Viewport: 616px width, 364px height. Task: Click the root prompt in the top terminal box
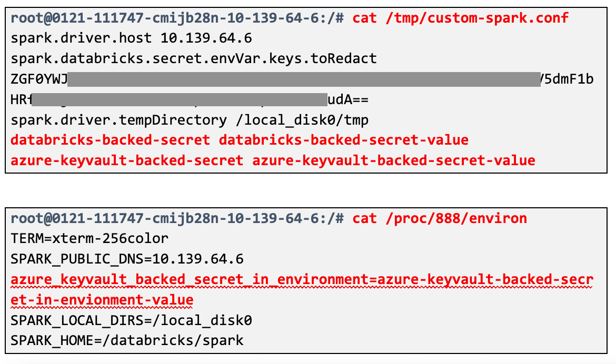pyautogui.click(x=177, y=18)
